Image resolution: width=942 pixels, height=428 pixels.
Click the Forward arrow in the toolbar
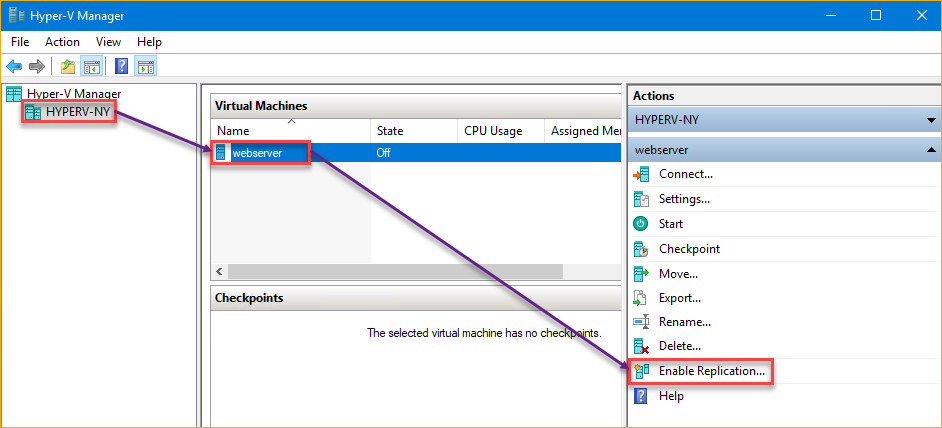37,66
